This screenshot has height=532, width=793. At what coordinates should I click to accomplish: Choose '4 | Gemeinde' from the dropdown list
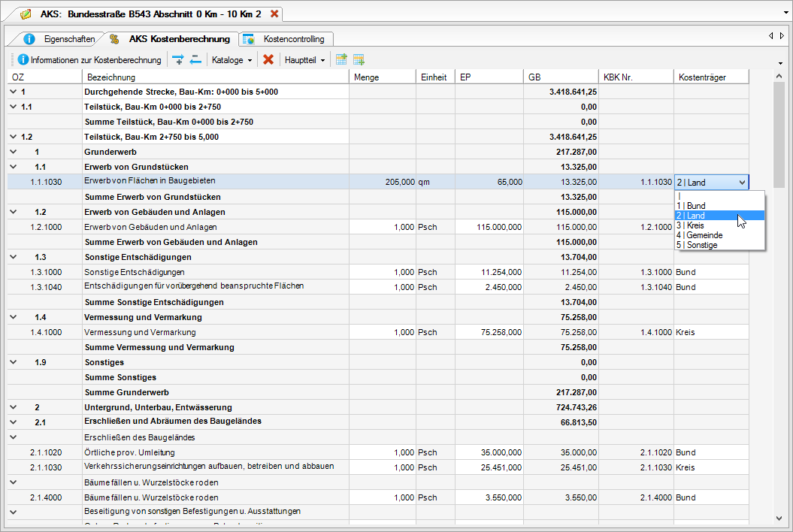719,235
